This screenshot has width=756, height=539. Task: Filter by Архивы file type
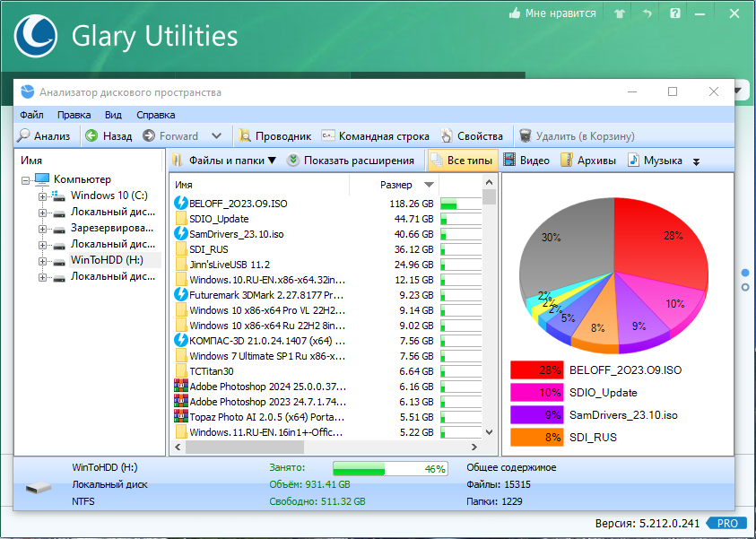(x=588, y=160)
